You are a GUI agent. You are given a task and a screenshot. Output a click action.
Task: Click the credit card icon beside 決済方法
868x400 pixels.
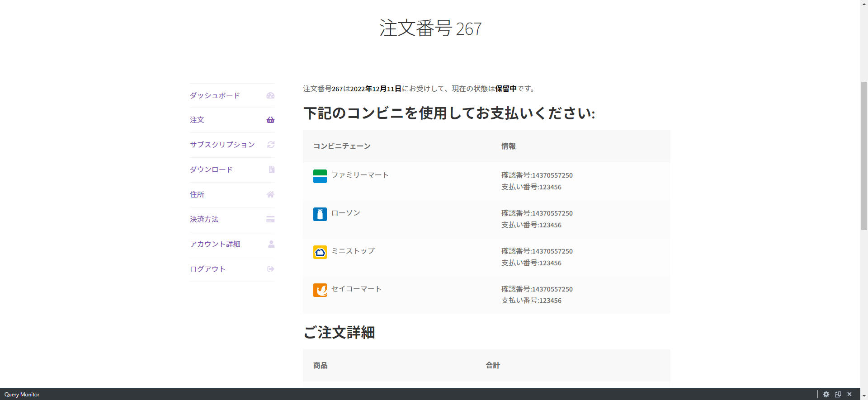[x=270, y=219]
